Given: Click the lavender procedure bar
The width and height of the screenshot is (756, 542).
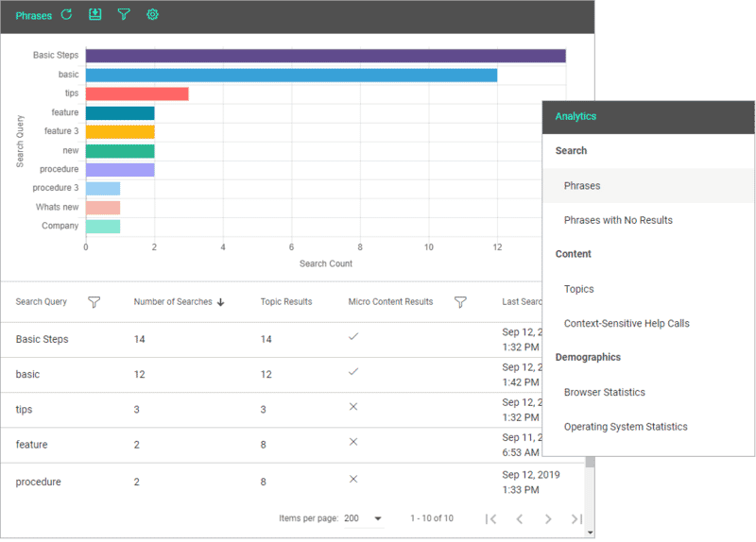Looking at the screenshot, I should (120, 170).
